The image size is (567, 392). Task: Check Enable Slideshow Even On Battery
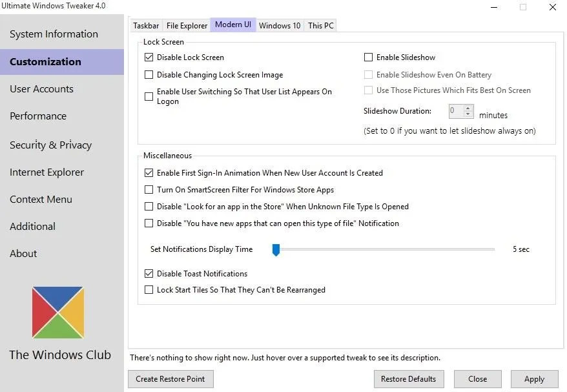point(368,74)
